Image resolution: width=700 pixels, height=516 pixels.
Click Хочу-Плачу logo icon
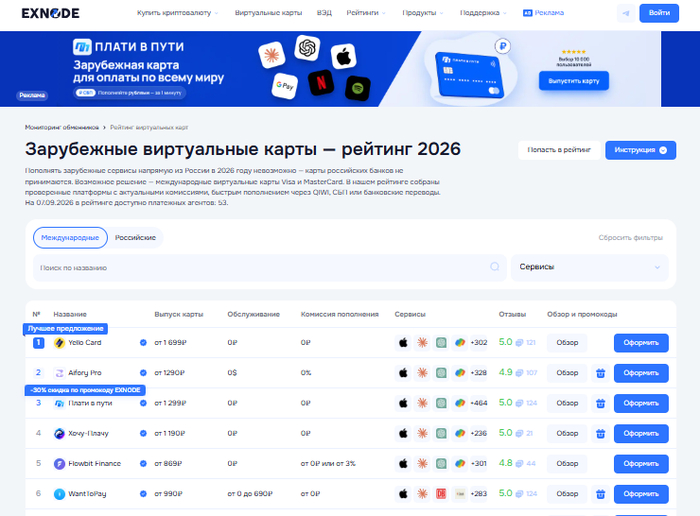coord(59,433)
